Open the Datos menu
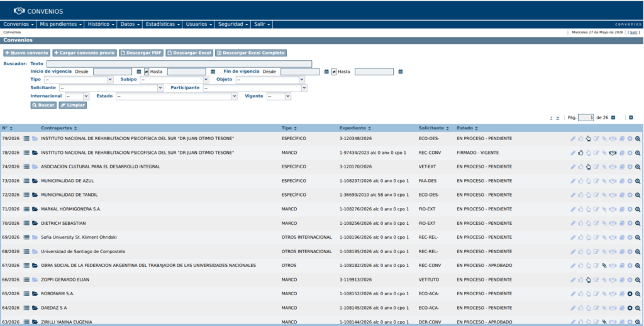This screenshot has height=326, width=644. tap(130, 24)
